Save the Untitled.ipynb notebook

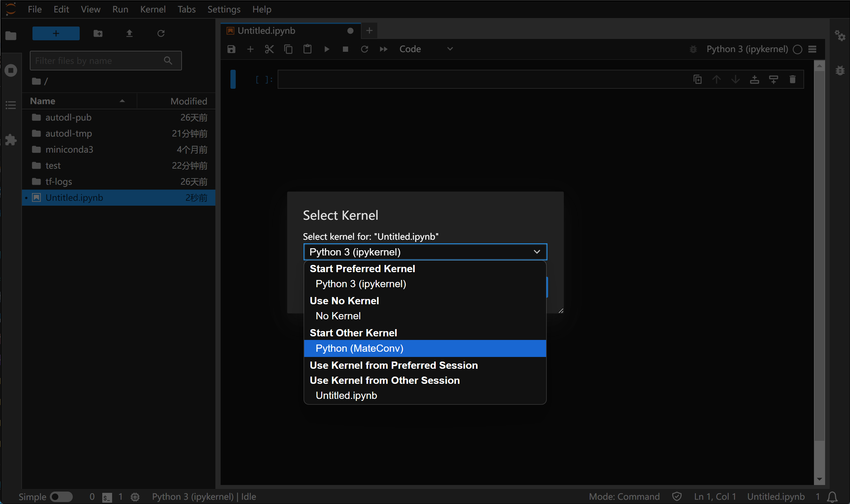coord(231,49)
